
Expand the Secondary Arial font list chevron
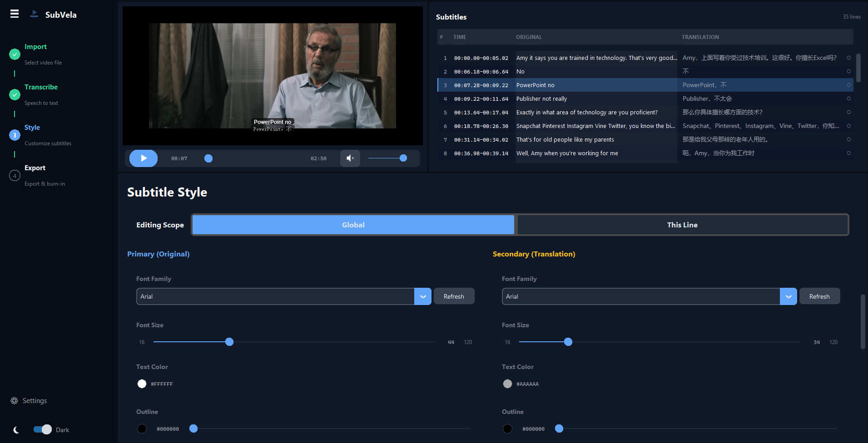[x=789, y=296]
